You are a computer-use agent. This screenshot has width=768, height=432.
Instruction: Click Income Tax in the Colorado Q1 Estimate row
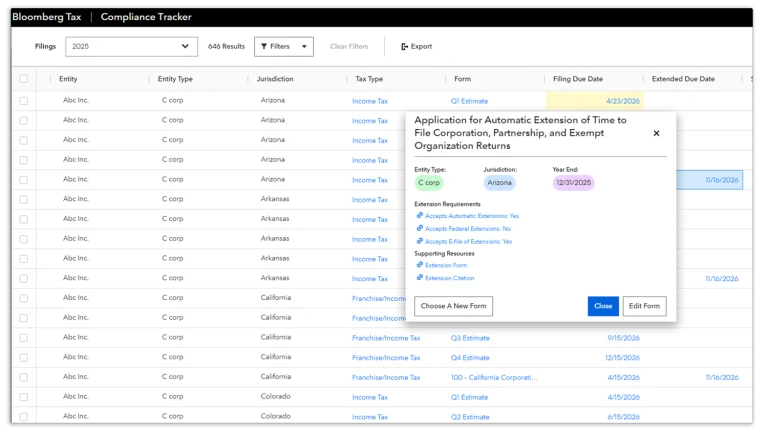tap(370, 397)
